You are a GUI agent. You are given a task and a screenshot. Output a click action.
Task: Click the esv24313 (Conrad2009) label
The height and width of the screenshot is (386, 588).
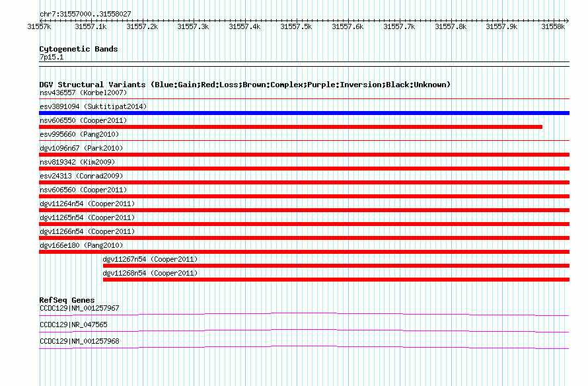tap(81, 176)
